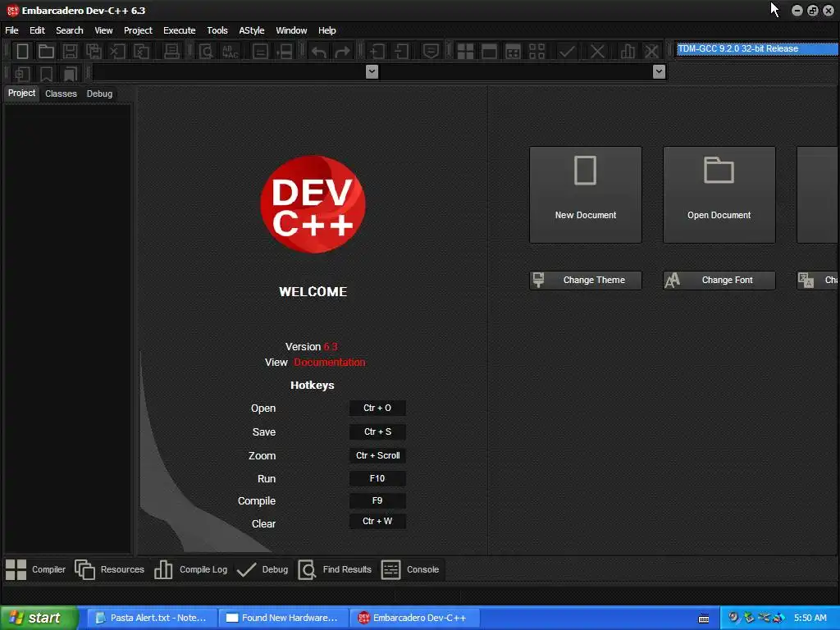This screenshot has width=840, height=630.
Task: Click the Unindent toolbar icon
Action: pos(401,52)
